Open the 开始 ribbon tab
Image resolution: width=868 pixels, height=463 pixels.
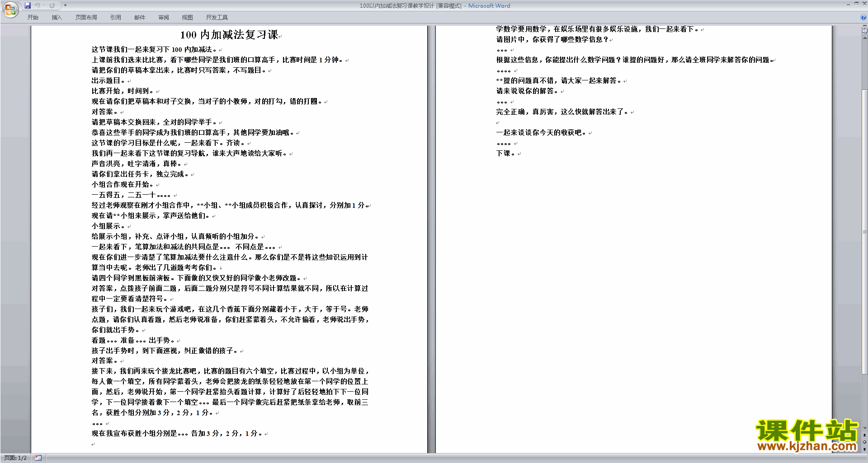tap(33, 17)
